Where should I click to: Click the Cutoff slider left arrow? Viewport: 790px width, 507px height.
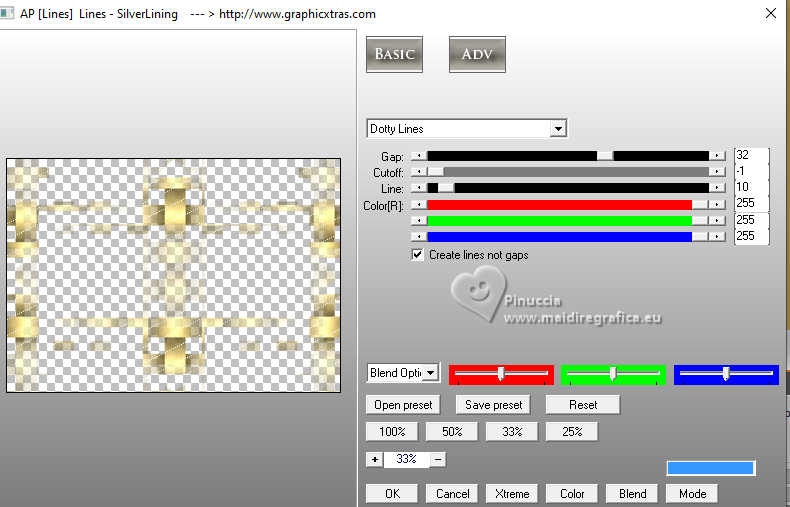click(x=419, y=172)
